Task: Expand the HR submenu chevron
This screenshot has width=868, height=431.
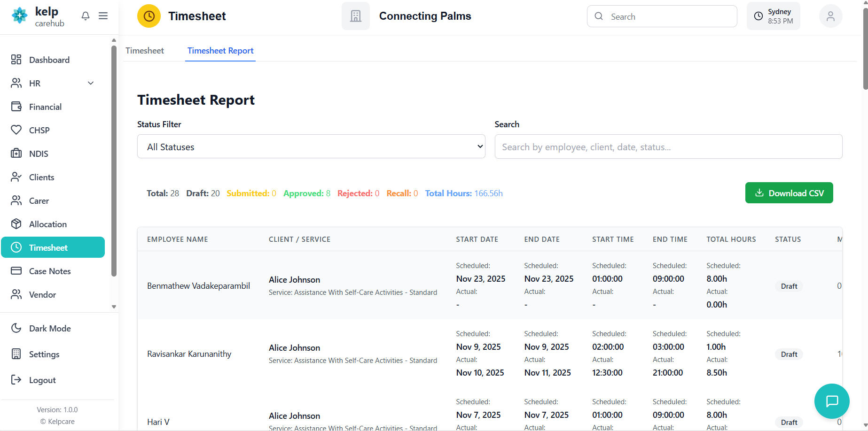Action: [x=91, y=83]
